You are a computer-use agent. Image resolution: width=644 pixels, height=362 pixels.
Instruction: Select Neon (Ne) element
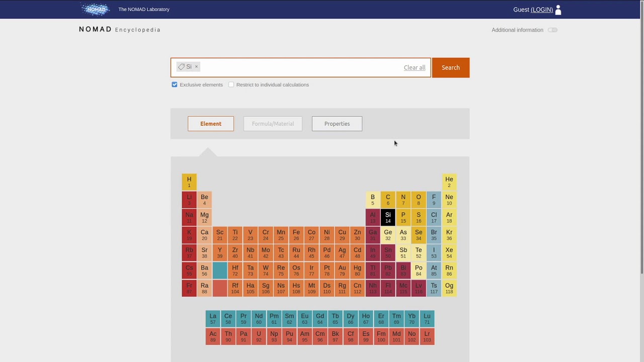click(x=449, y=200)
